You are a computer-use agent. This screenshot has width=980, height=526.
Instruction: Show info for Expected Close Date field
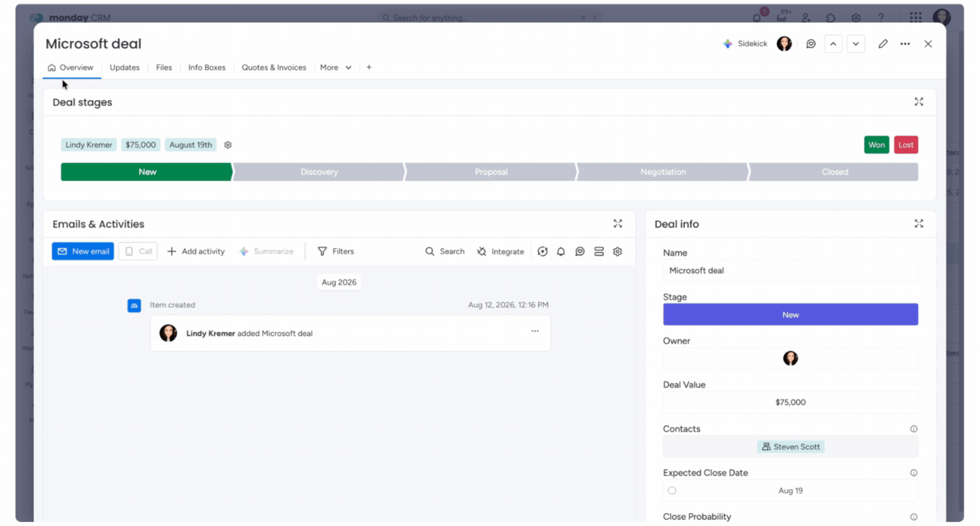click(914, 473)
